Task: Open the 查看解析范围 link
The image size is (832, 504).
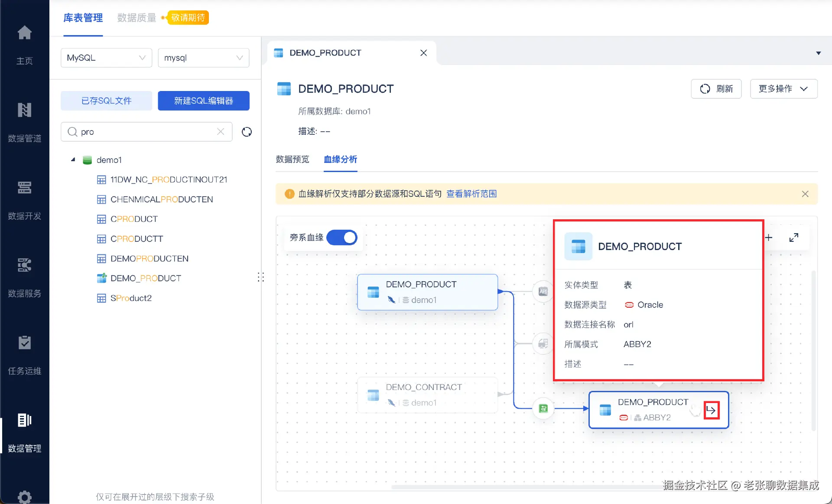Action: tap(471, 194)
